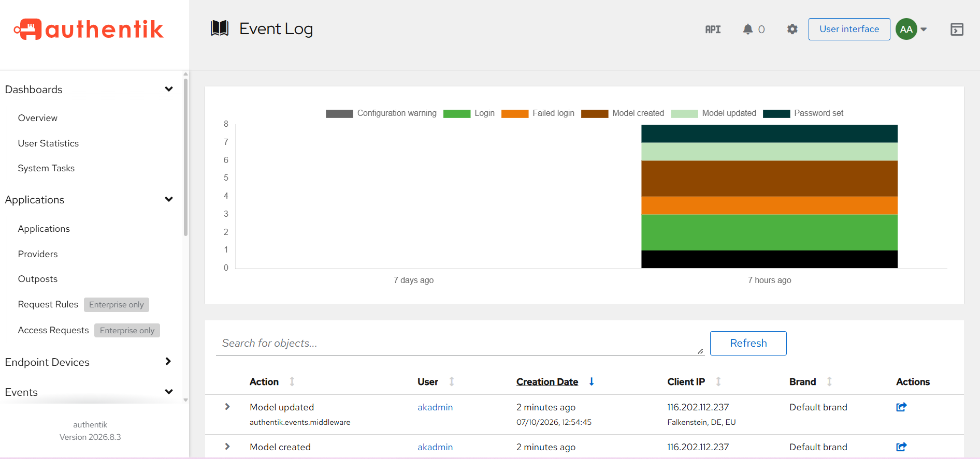This screenshot has width=980, height=459.
Task: Toggle Creation Date sort arrow
Action: (592, 382)
